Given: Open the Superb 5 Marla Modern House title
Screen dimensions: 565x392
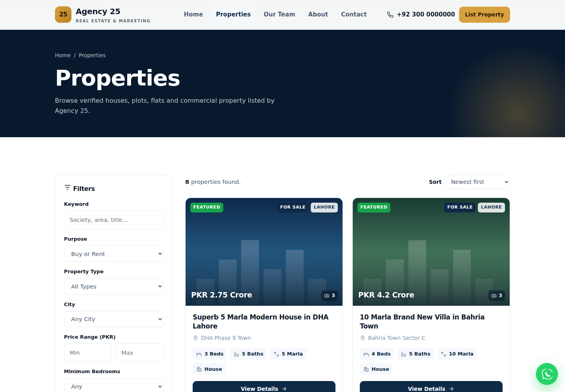Looking at the screenshot, I should (x=261, y=321).
